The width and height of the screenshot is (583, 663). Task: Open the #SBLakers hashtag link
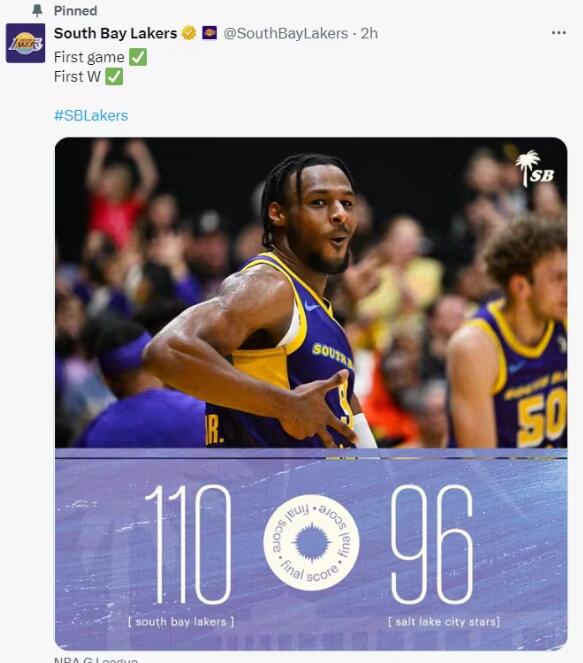pos(91,115)
